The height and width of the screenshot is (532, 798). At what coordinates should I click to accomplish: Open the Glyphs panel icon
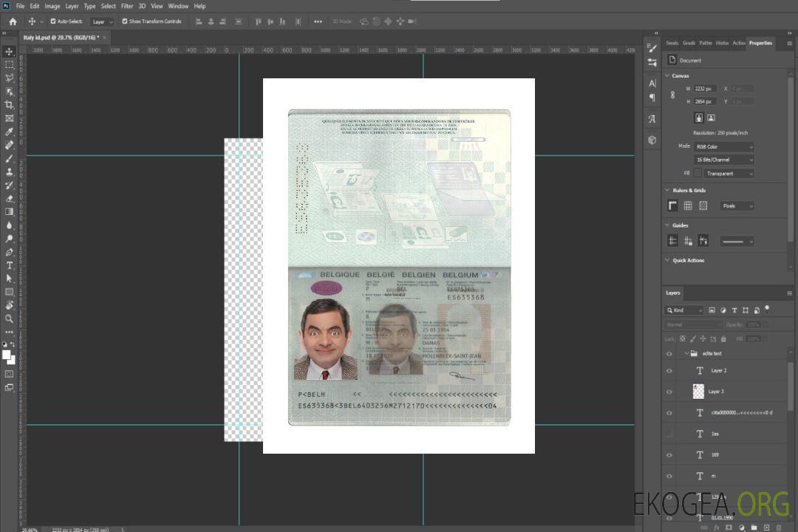click(652, 119)
